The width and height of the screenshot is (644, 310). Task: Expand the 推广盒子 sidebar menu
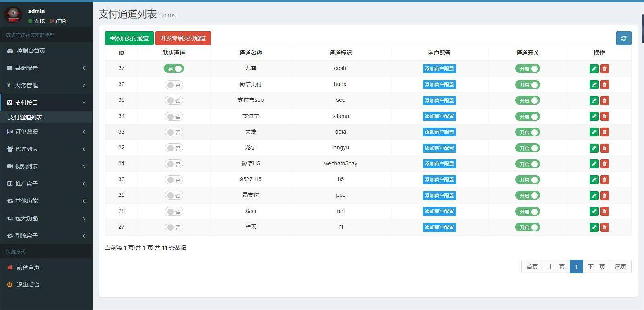pos(46,184)
